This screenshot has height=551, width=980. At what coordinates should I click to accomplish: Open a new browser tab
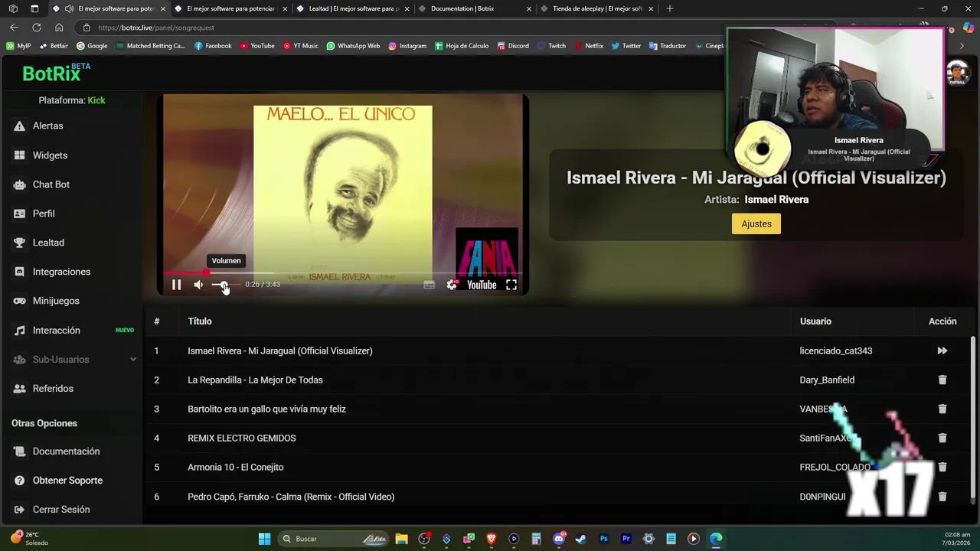[670, 8]
